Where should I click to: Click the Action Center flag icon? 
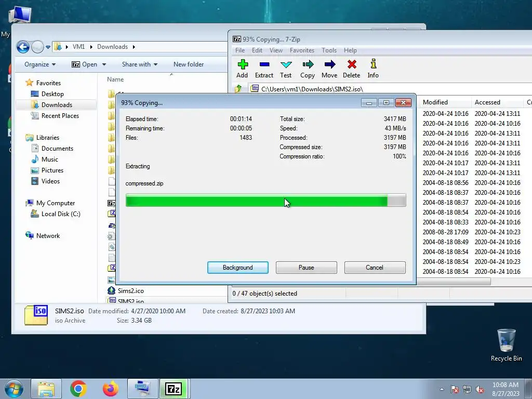(x=455, y=389)
